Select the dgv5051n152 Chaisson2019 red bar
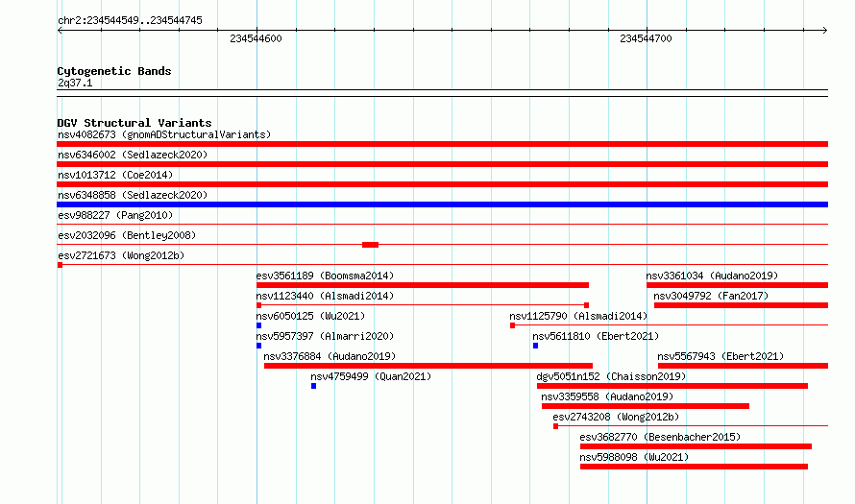This screenshot has width=855, height=504. coord(672,386)
